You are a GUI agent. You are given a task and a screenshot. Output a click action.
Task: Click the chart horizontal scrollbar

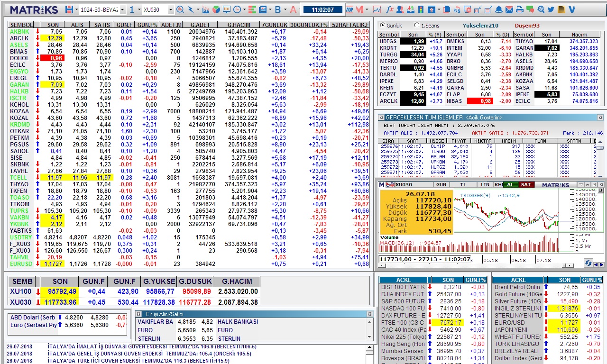coord(476,265)
